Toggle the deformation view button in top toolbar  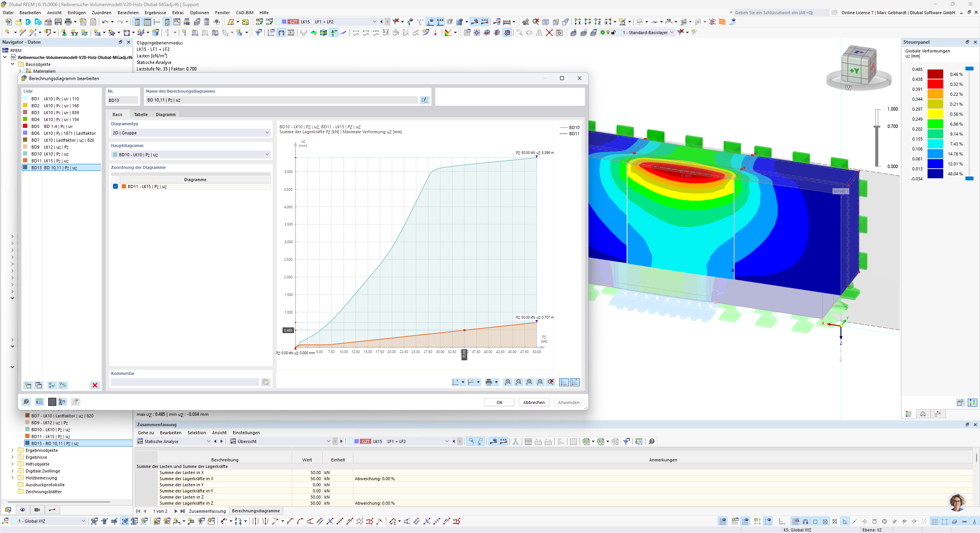tap(474, 22)
